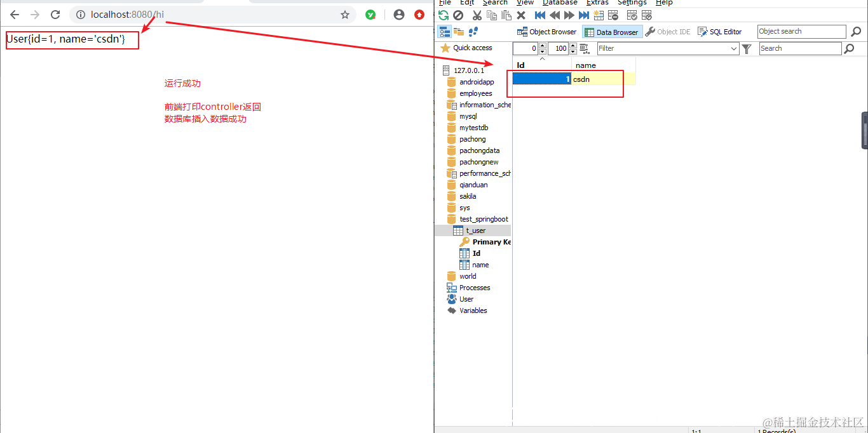Viewport: 868px width, 433px height.
Task: Click the name column header
Action: pos(603,65)
